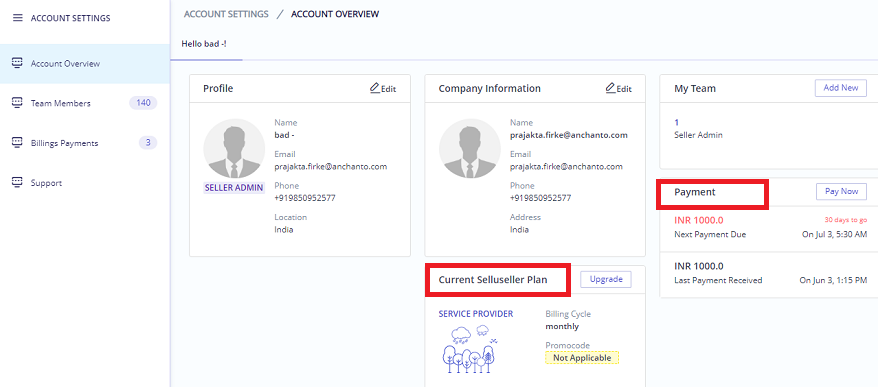Click the Pay Now button
Viewport: 878px width, 387px height.
pos(841,192)
